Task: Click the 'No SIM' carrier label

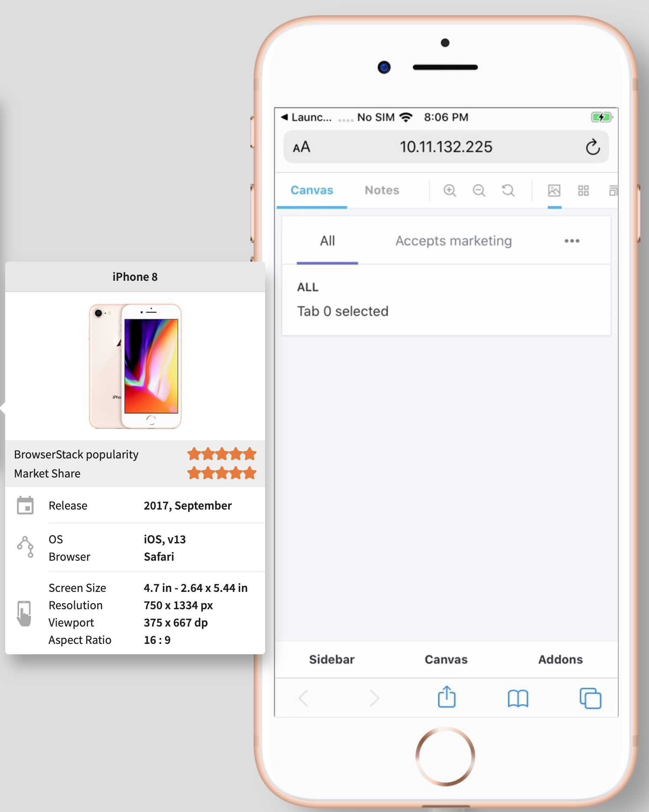Action: 376,117
